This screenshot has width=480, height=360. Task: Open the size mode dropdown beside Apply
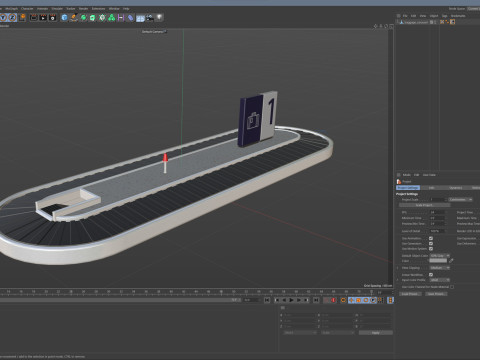click(337, 333)
